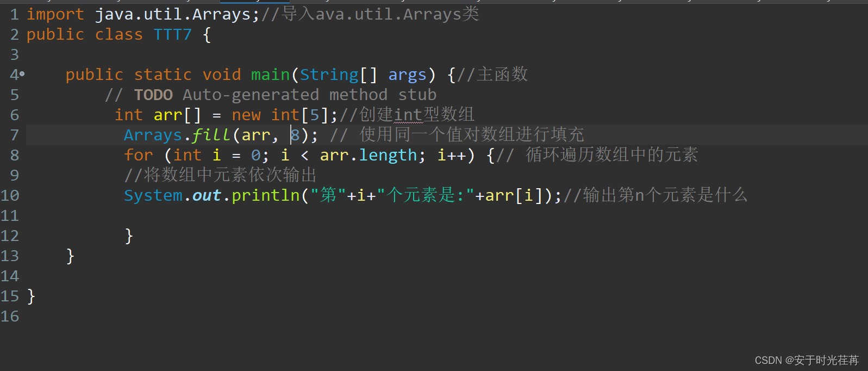This screenshot has height=371, width=868.
Task: Click the comment '// 使用同一个值对数组进行填充'
Action: pyautogui.click(x=457, y=134)
